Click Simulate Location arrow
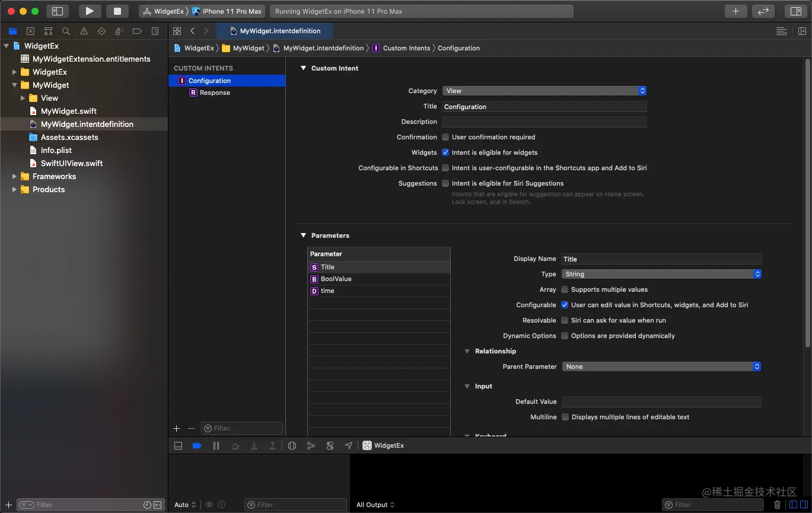Viewport: 812px width, 513px height. pos(349,445)
